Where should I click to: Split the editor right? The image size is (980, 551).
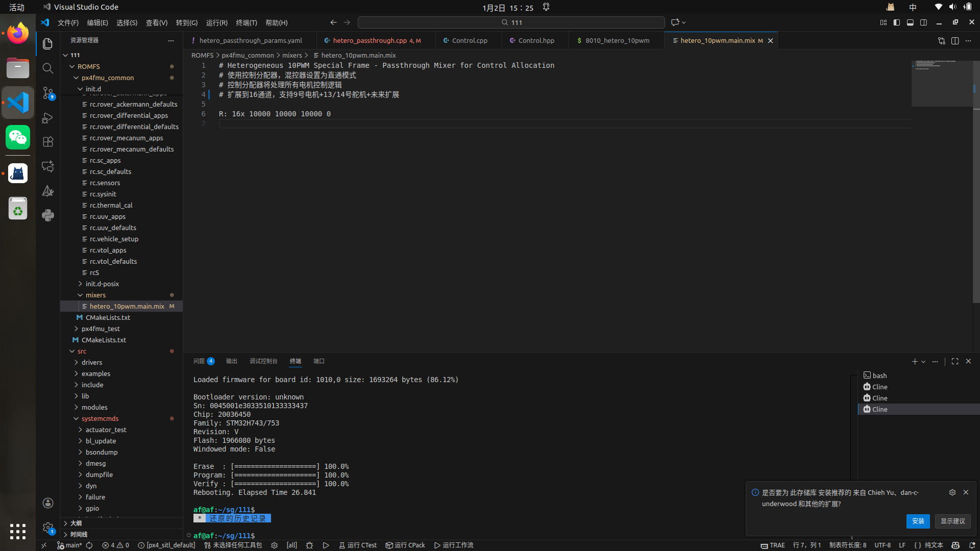click(x=954, y=41)
